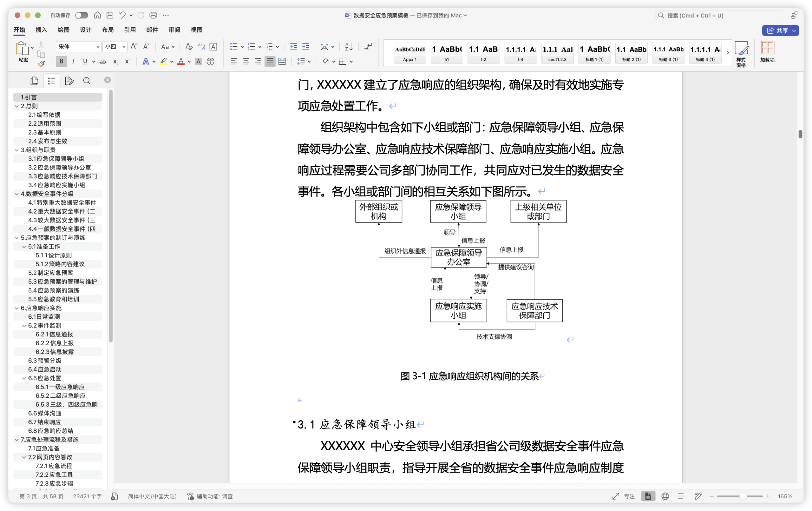Click the Format Painter brush icon
This screenshot has width=812, height=511.
tap(41, 64)
